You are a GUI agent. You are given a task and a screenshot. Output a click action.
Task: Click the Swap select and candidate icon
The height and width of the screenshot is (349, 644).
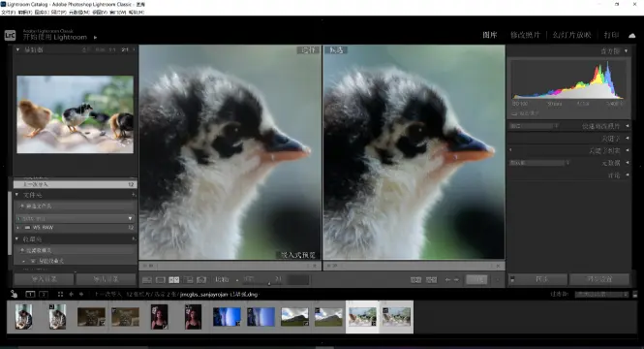pos(416,280)
